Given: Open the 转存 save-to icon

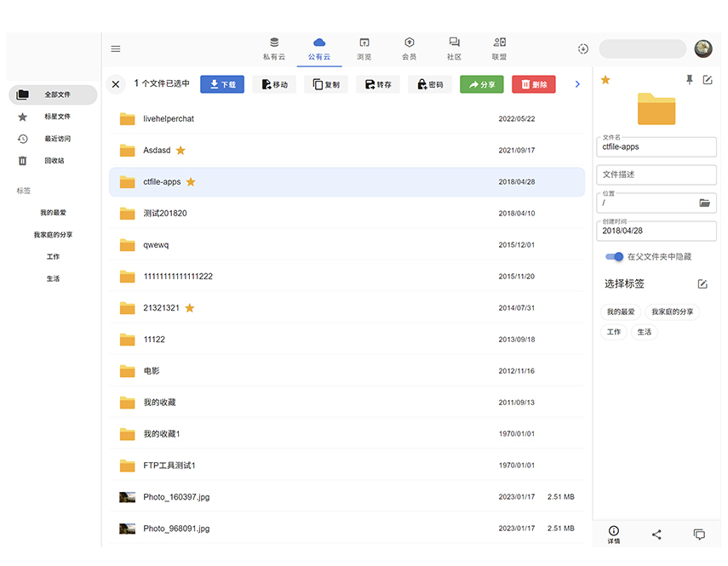Looking at the screenshot, I should [x=377, y=84].
